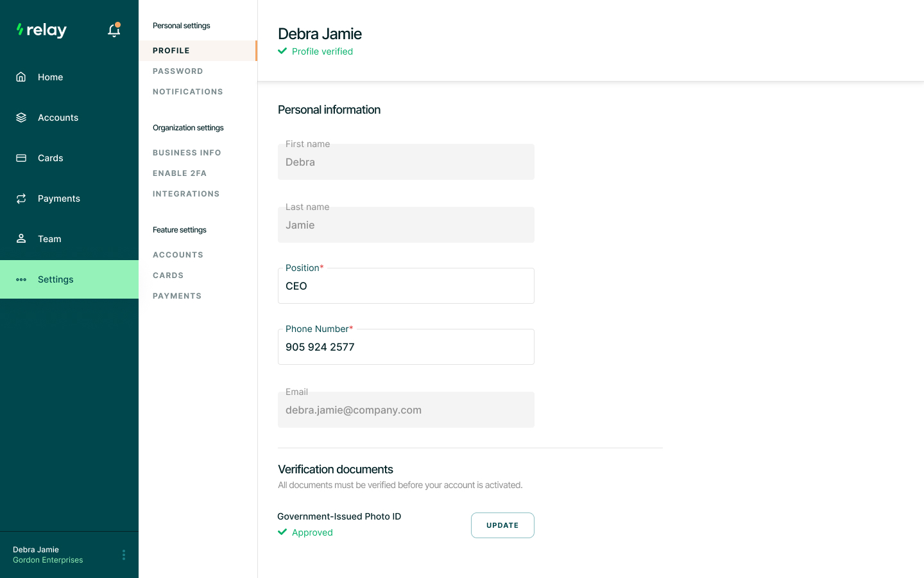The height and width of the screenshot is (578, 924).
Task: Click the Verification documents heading
Action: point(336,469)
